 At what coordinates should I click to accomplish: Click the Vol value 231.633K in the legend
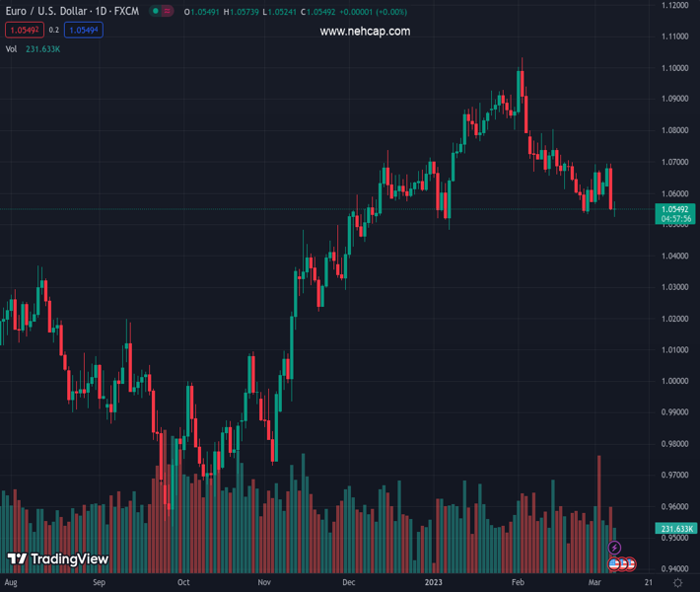(42, 48)
